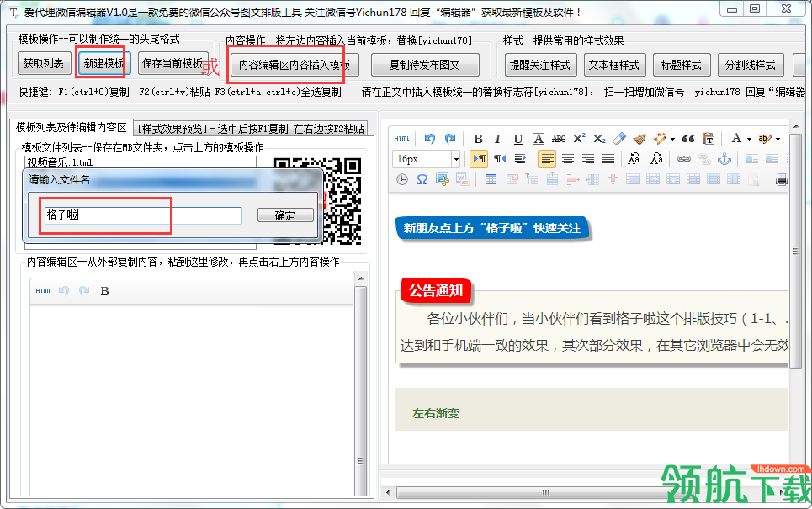Right align the paragraph
Screen dimensions: 812x509
coord(588,159)
